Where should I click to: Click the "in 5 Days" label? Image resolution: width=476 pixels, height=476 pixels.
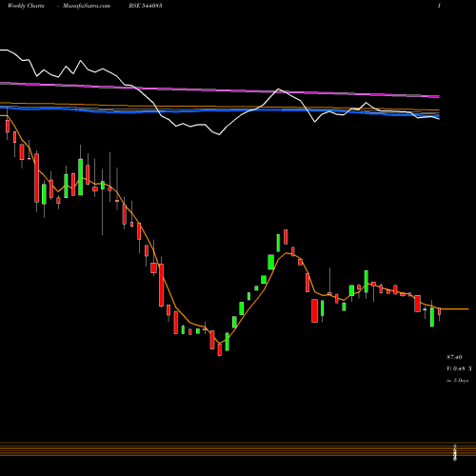(x=457, y=380)
